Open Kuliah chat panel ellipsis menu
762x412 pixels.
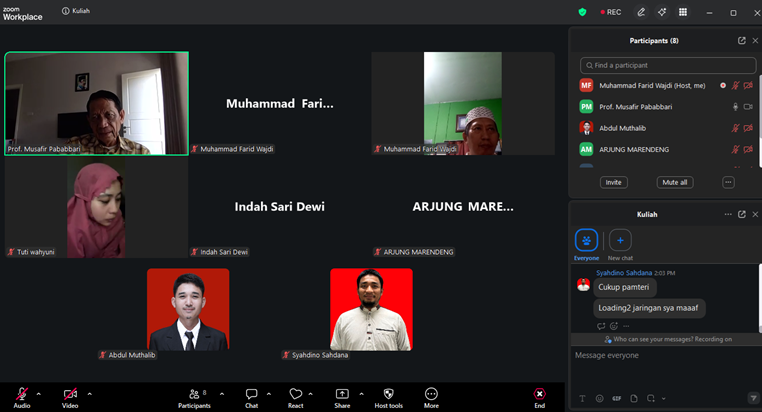727,214
